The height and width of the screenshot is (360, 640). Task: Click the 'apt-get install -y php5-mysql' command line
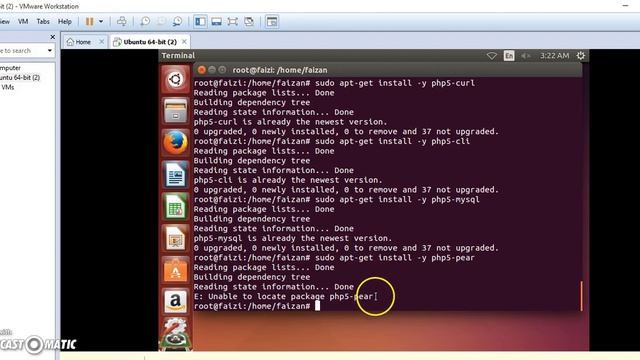point(337,200)
